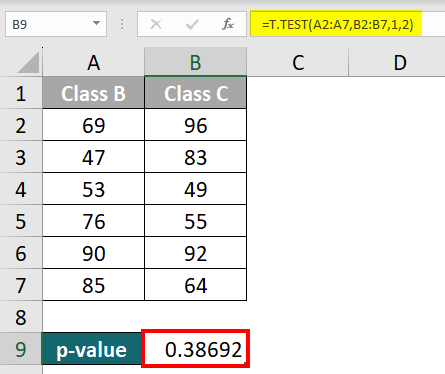Select cell containing 47
445x374 pixels.
(93, 157)
